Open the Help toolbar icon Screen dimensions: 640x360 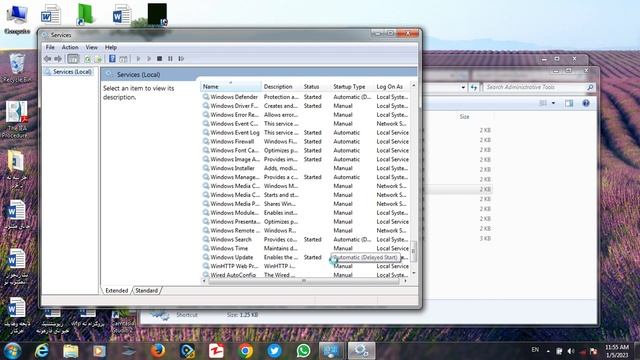click(112, 59)
